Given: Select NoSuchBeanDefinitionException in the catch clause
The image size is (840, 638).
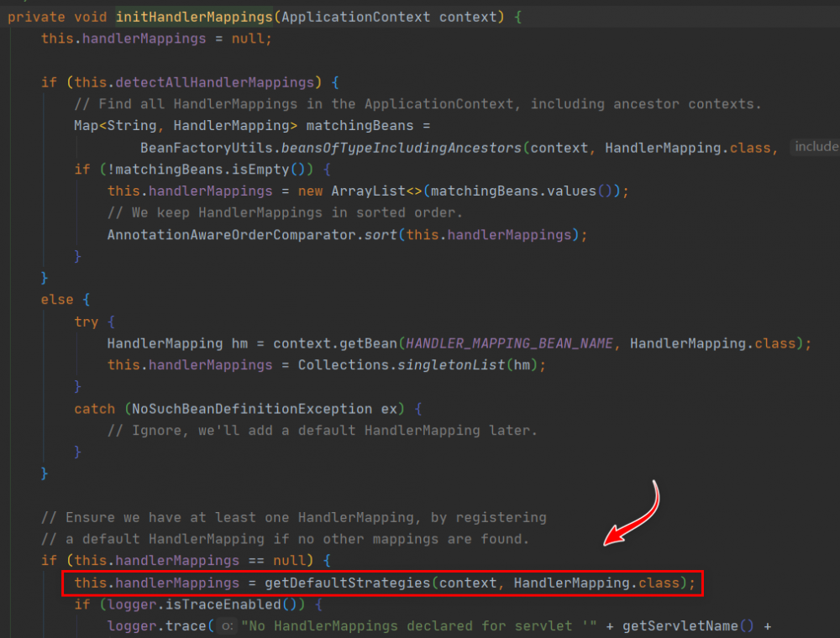Looking at the screenshot, I should tap(252, 409).
